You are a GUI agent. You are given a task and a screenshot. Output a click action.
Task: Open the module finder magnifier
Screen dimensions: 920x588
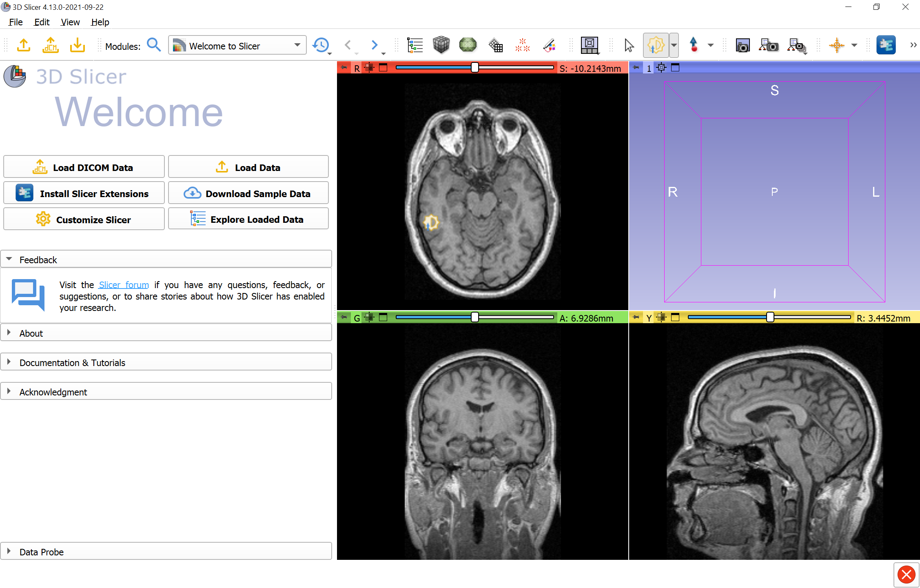coord(154,45)
